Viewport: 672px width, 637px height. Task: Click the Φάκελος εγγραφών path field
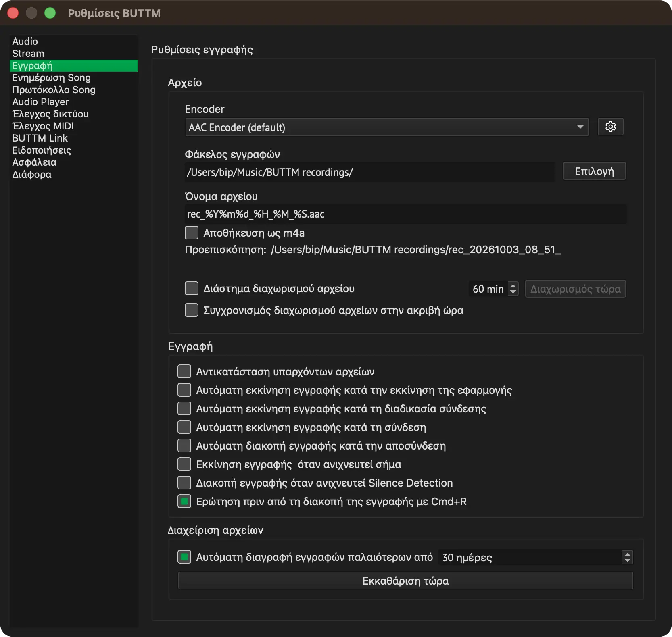point(369,172)
